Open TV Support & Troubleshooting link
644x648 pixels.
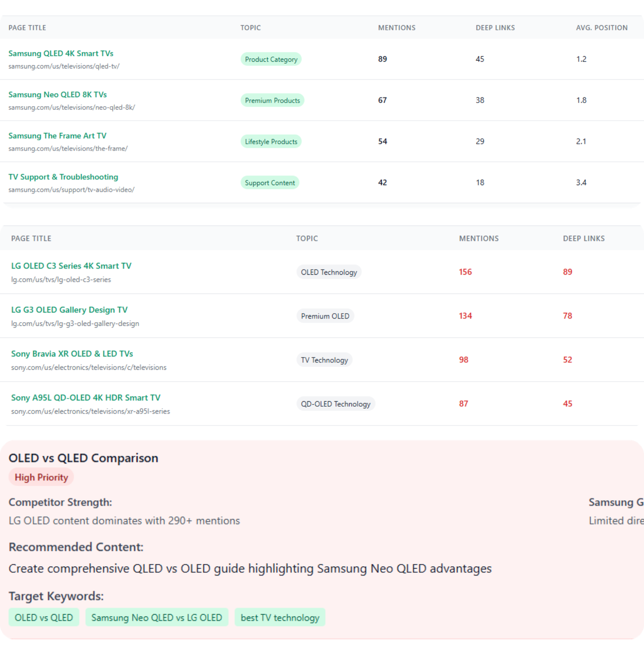63,177
